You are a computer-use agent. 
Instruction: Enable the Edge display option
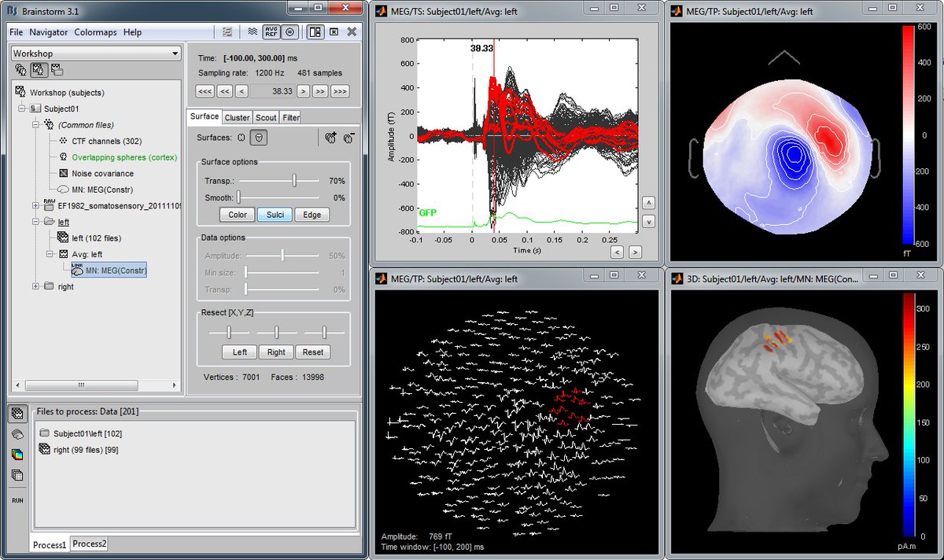(x=313, y=214)
